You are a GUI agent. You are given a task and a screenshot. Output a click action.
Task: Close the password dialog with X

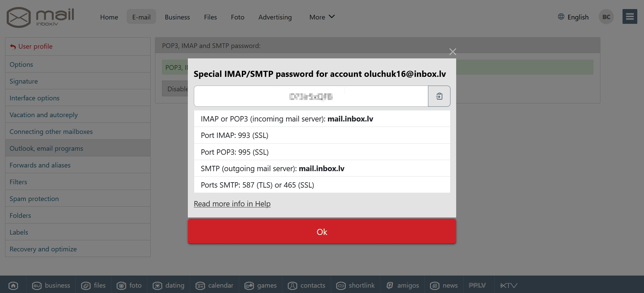[x=452, y=52]
